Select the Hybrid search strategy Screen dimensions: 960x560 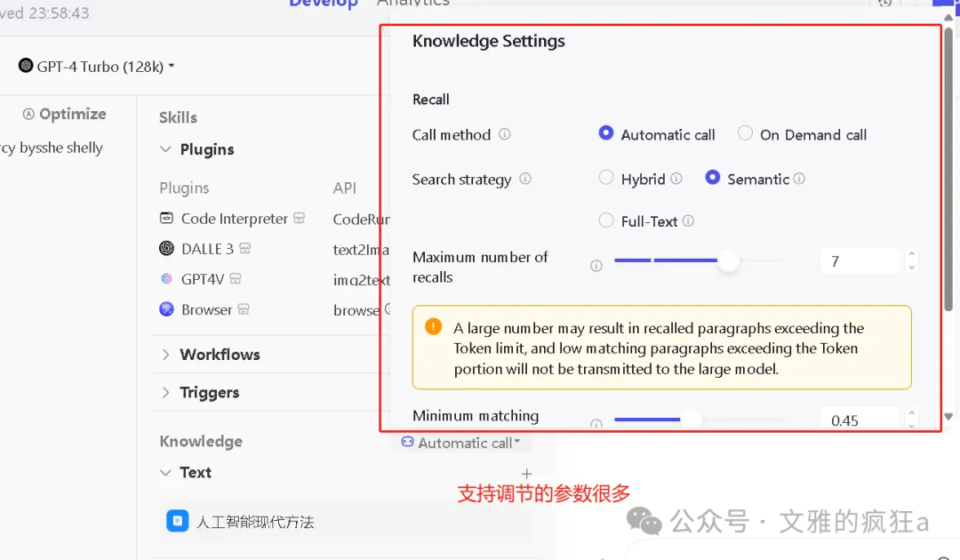[x=605, y=178]
